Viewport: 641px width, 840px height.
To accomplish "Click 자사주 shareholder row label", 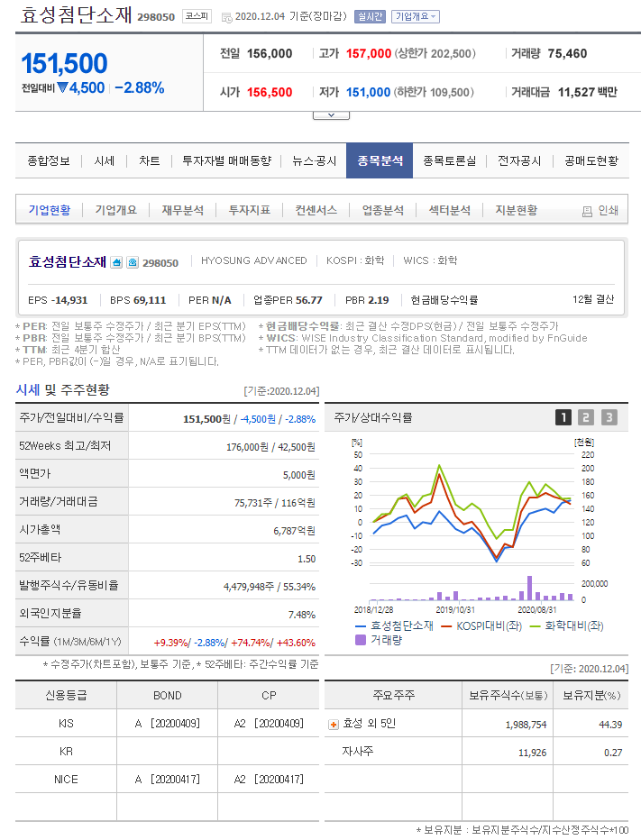I will point(358,752).
